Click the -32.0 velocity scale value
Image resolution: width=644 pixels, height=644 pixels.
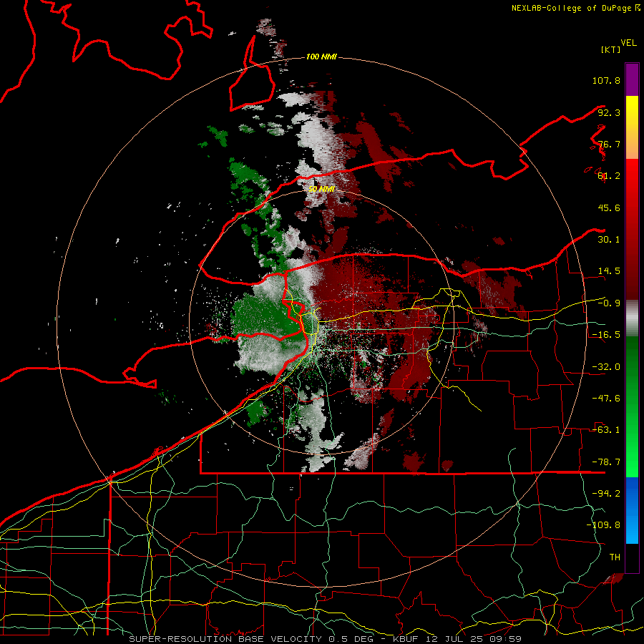[x=606, y=367]
